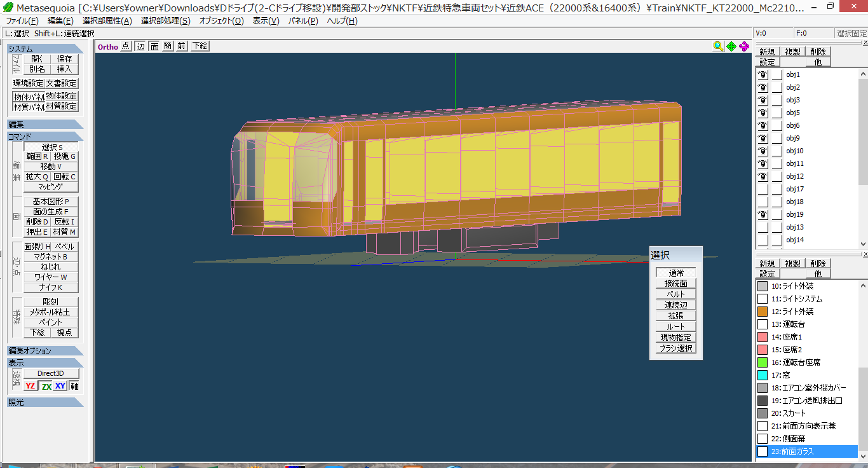Click the material list scrollbar thumb
The height and width of the screenshot is (468, 868).
click(x=862, y=409)
